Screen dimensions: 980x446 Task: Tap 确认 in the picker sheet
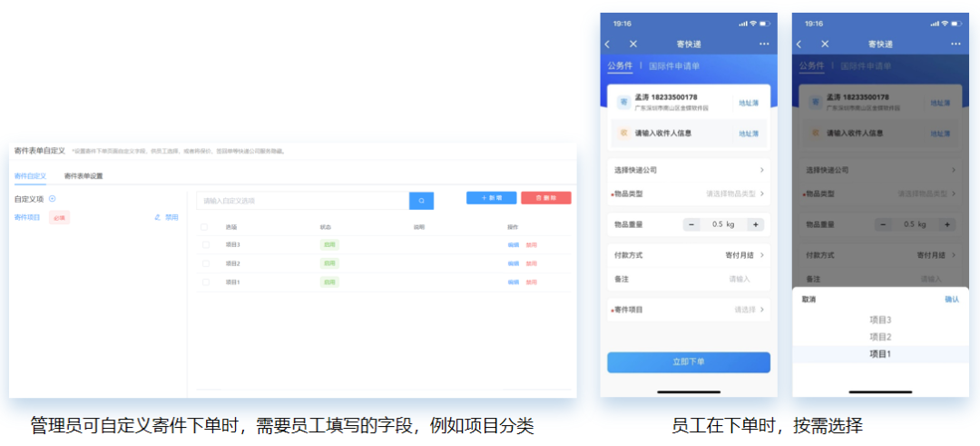(x=952, y=300)
